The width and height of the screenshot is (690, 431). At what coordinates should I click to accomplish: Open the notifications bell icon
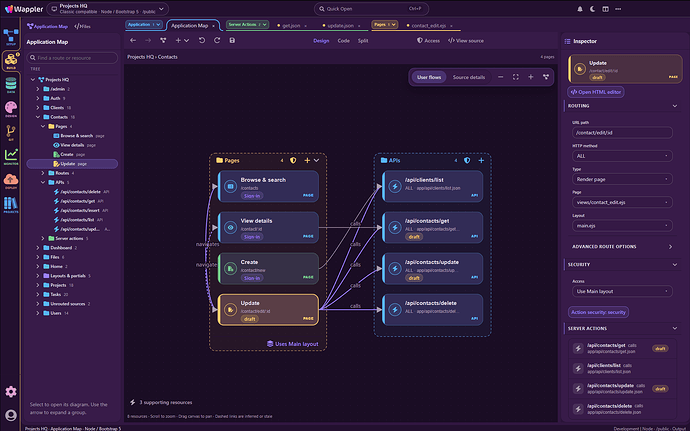click(580, 9)
